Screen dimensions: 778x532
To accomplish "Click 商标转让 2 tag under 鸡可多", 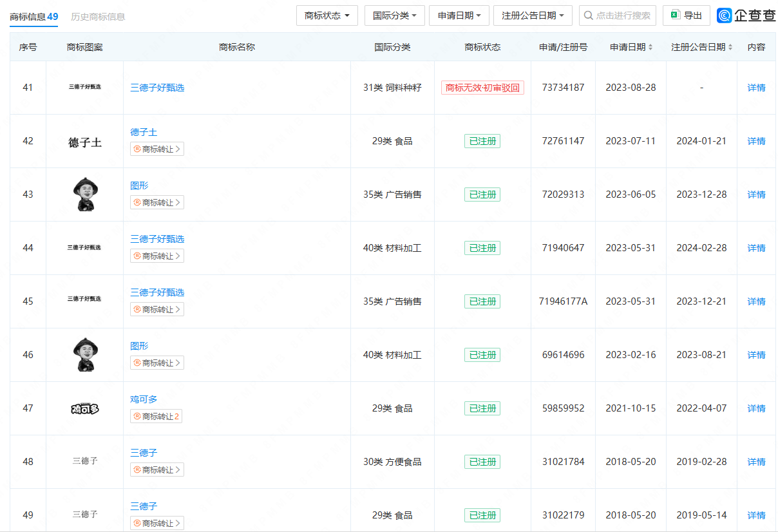I will [157, 417].
